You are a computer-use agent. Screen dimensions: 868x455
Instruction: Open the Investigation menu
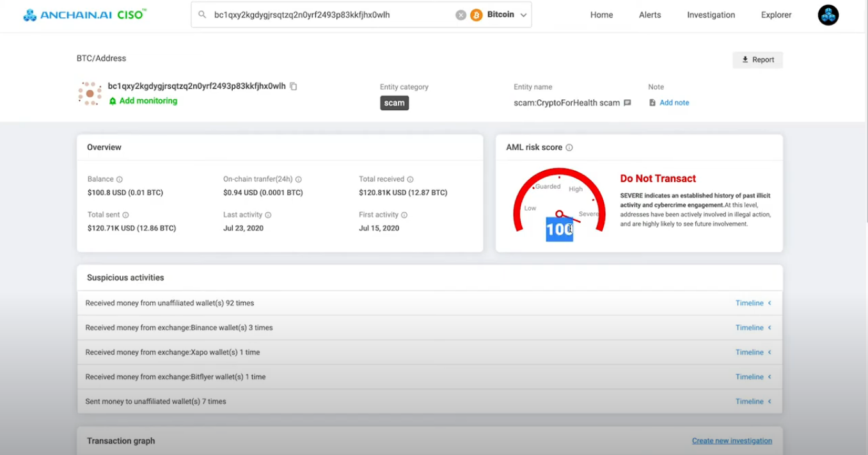[711, 15]
